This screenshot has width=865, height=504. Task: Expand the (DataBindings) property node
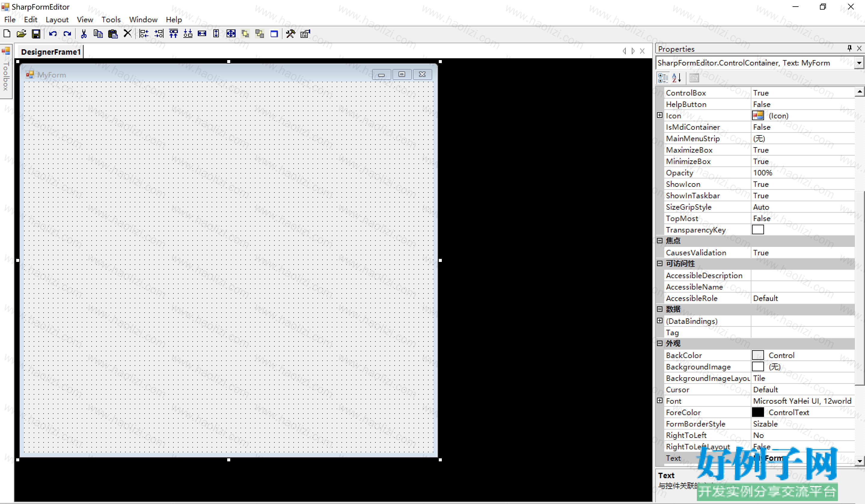point(660,320)
